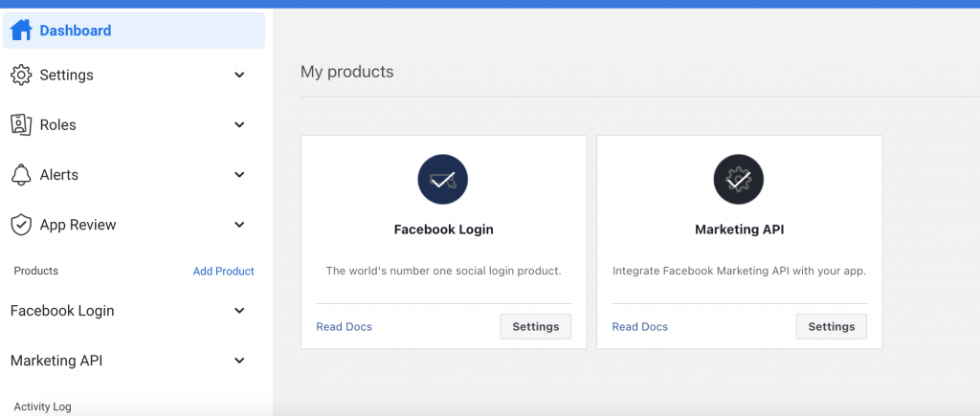Viewport: 980px width, 416px height.
Task: Click the Add Product link
Action: pyautogui.click(x=224, y=272)
